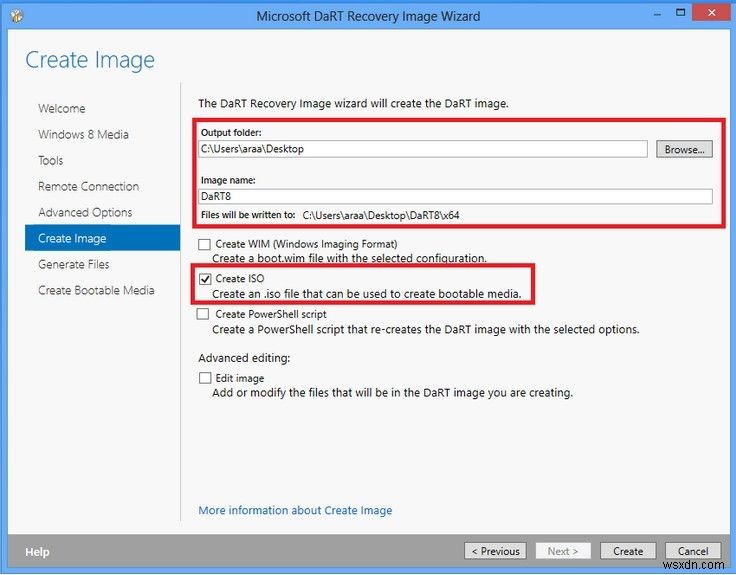Image resolution: width=736 pixels, height=575 pixels.
Task: Jump to the Generate Files step
Action: tap(74, 264)
